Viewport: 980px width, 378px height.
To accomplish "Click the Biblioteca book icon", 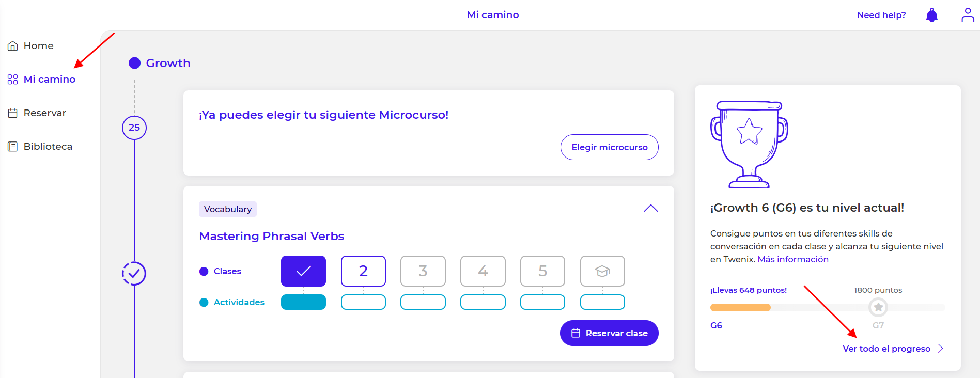I will pos(13,147).
